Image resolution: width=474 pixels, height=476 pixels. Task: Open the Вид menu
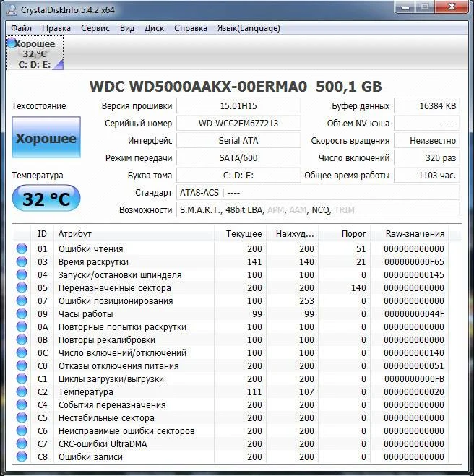[x=127, y=28]
